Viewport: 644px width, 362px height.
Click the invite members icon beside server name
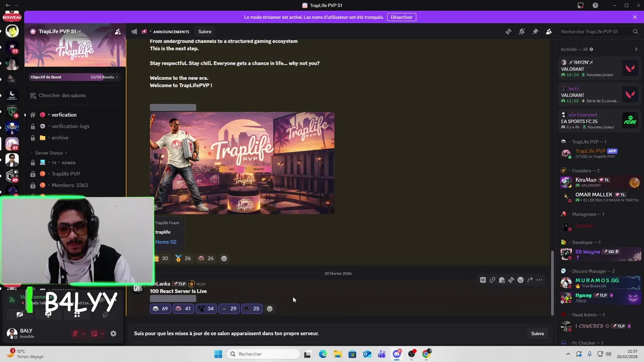point(118,31)
